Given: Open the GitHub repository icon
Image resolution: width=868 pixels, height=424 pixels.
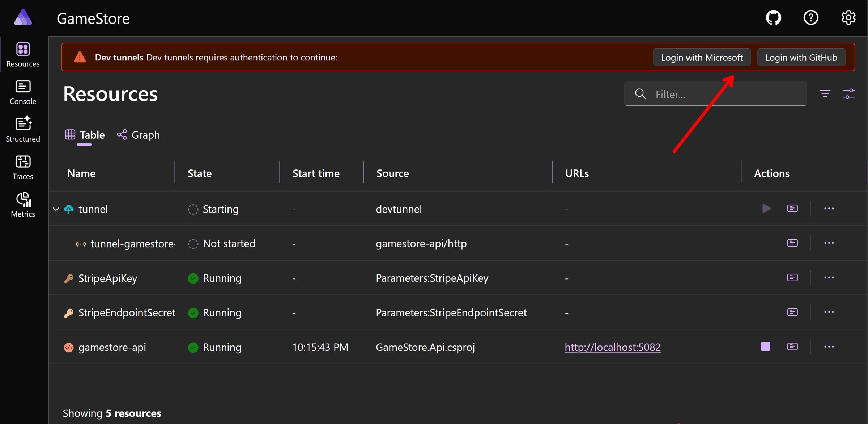Looking at the screenshot, I should pyautogui.click(x=774, y=18).
